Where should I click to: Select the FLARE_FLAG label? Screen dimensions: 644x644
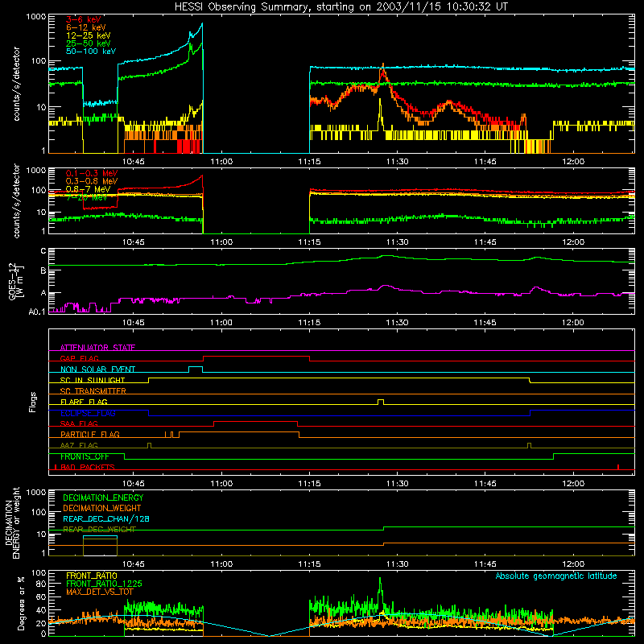tap(84, 402)
